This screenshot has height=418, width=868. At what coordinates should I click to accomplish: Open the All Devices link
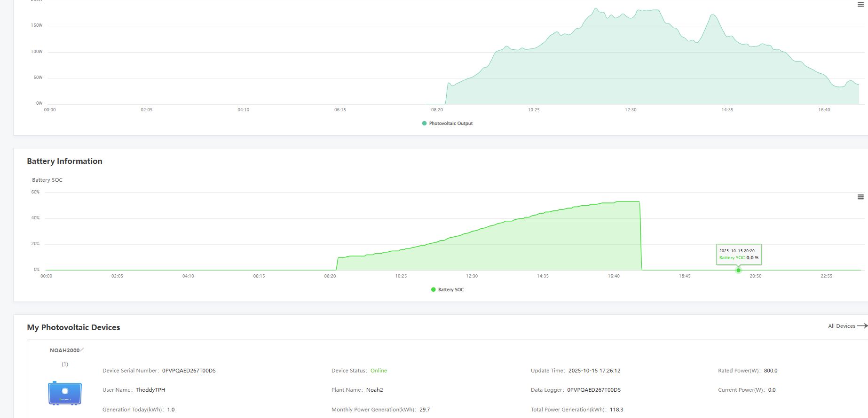841,326
